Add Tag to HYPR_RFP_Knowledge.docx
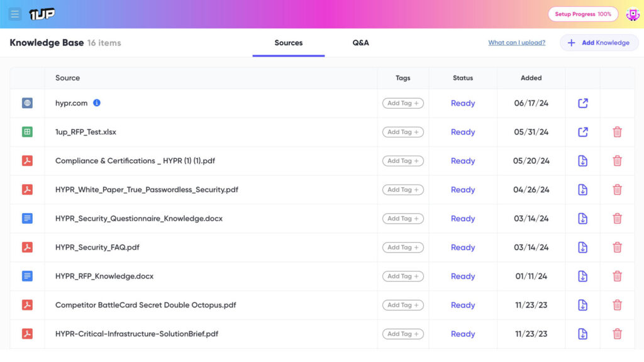Viewport: 644px width, 362px height. coord(403,277)
